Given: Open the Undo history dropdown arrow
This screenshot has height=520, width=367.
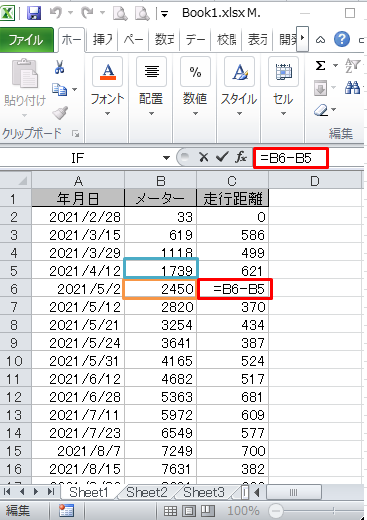Looking at the screenshot, I should coord(71,13).
